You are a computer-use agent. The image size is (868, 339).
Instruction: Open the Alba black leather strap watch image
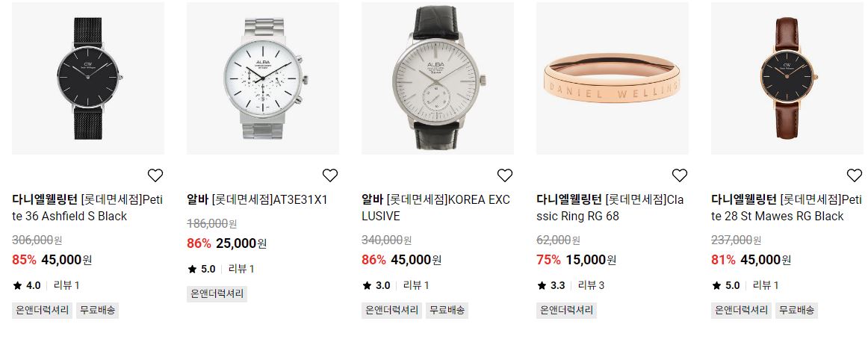438,78
